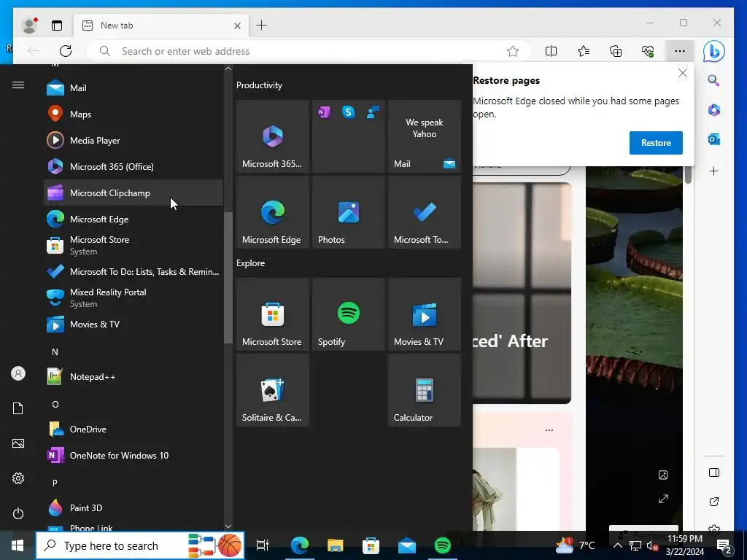Open Movies & TV in the app list

point(133,324)
